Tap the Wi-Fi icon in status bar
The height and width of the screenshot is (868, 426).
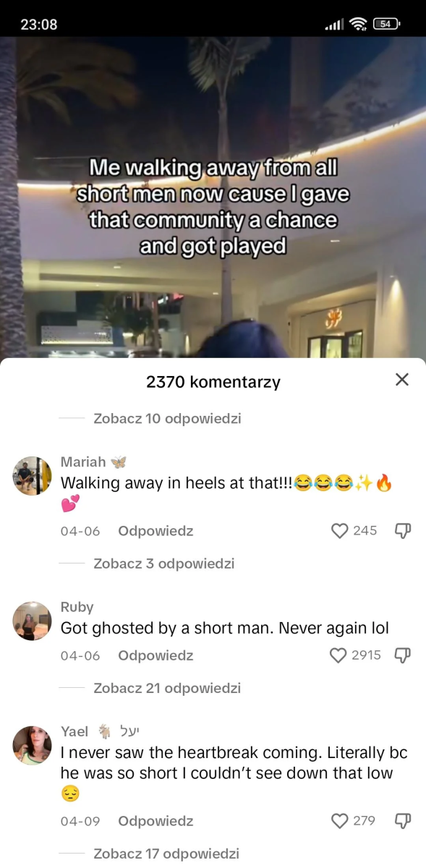point(357,24)
